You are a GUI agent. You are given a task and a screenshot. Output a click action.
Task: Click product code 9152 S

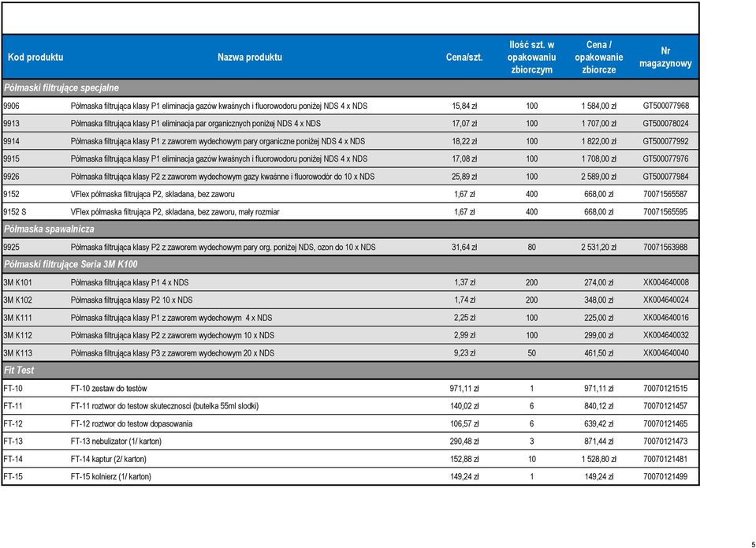[x=15, y=212]
